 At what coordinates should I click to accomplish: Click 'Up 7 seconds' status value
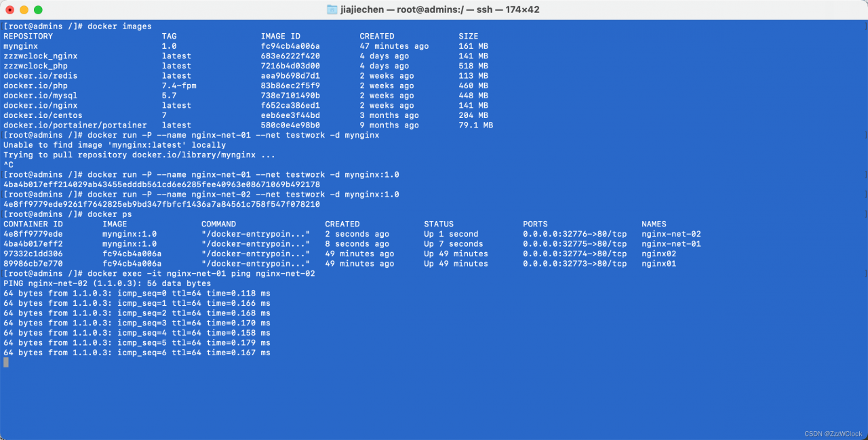454,243
